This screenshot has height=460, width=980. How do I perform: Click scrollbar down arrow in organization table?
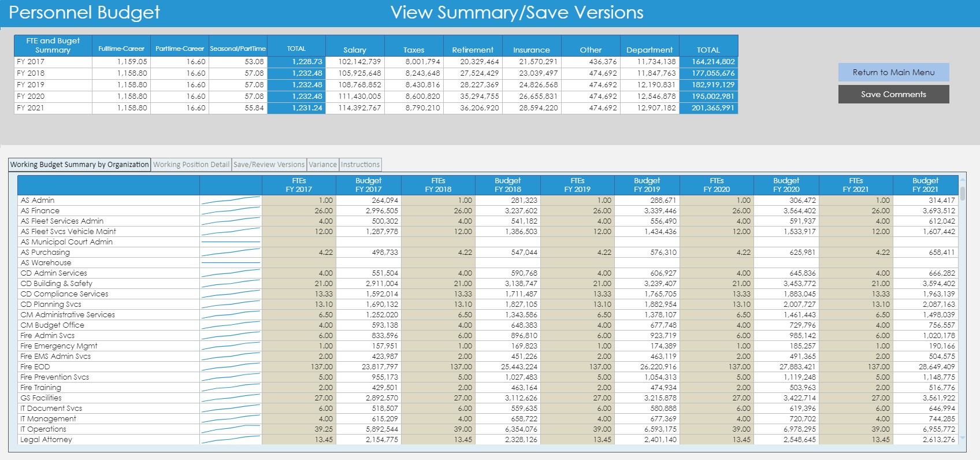pyautogui.click(x=963, y=439)
